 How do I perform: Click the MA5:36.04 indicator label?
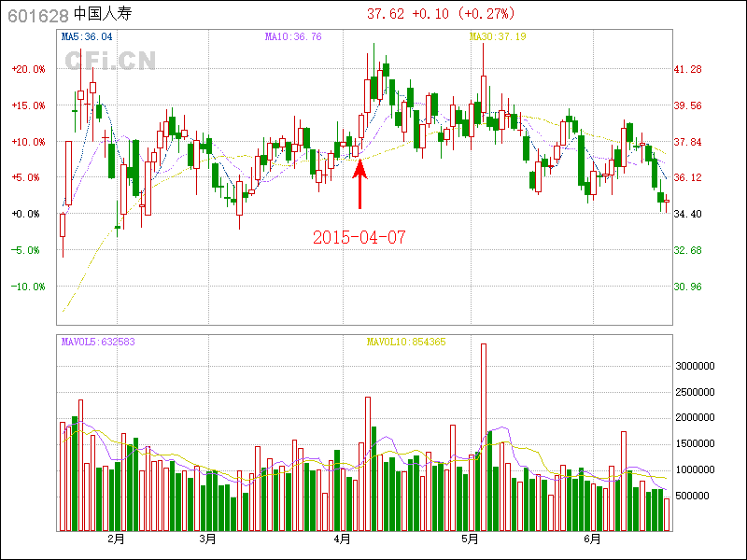tap(87, 37)
